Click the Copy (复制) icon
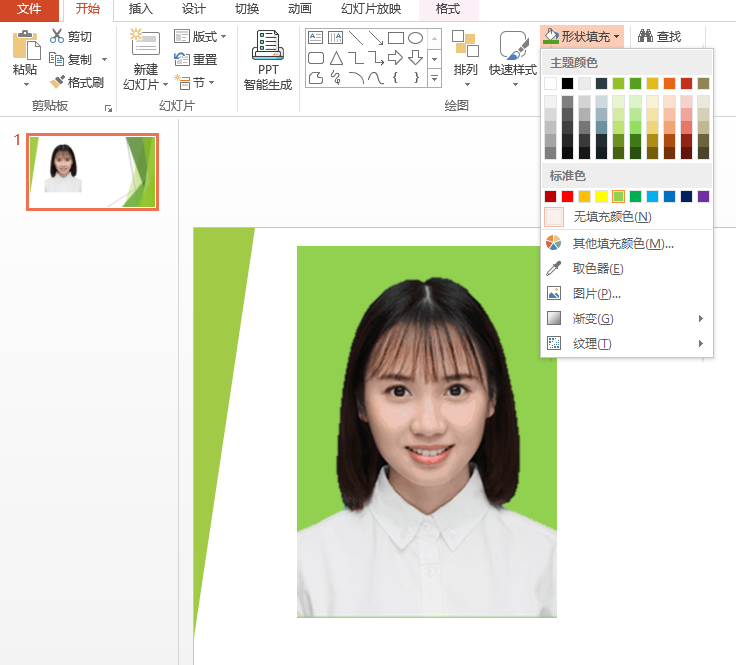The width and height of the screenshot is (736, 665). click(56, 59)
